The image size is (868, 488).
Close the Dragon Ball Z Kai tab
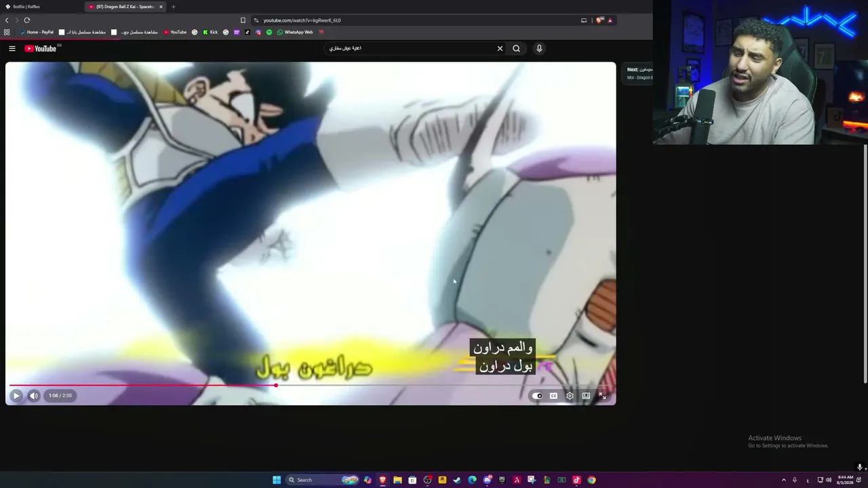pyautogui.click(x=161, y=7)
